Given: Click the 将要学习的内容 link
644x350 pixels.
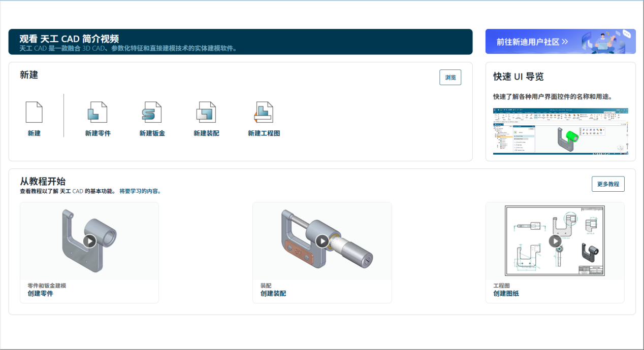Looking at the screenshot, I should point(140,192).
